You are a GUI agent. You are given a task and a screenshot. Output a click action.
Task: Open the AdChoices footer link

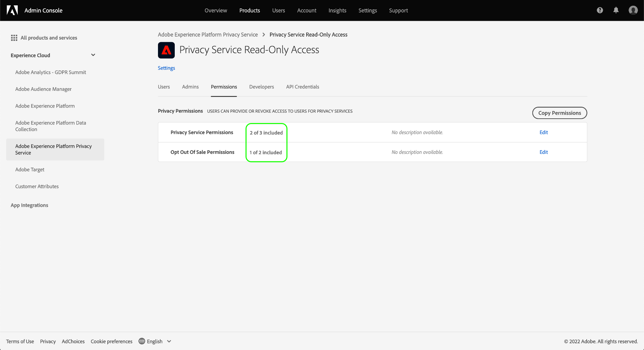coord(73,341)
